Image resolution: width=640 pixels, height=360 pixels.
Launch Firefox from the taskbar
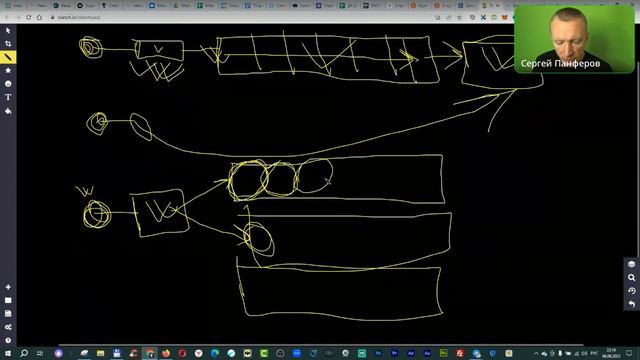(166, 353)
